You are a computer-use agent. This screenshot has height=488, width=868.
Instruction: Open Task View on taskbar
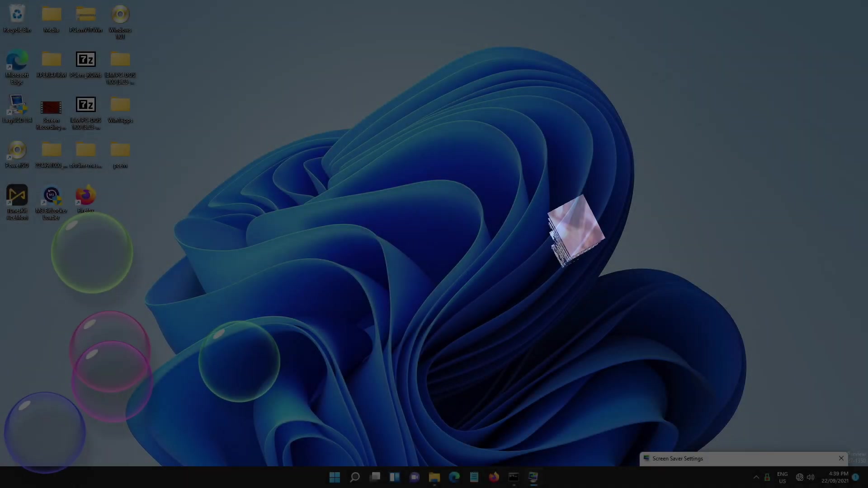[x=376, y=477]
